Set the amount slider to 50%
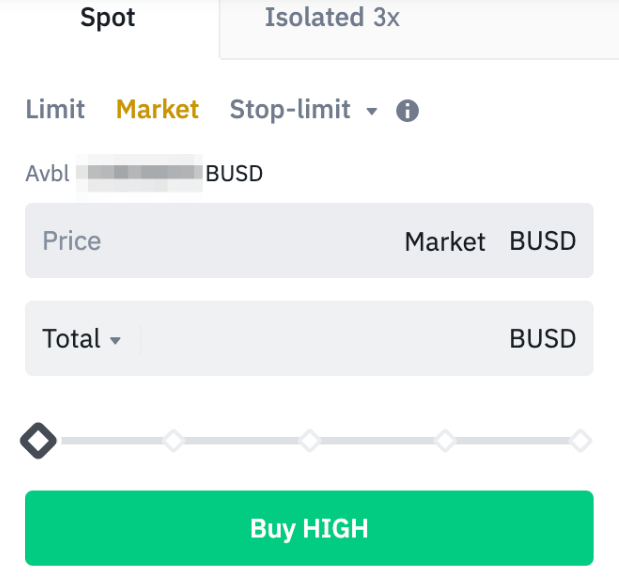This screenshot has width=619, height=580. pos(310,441)
